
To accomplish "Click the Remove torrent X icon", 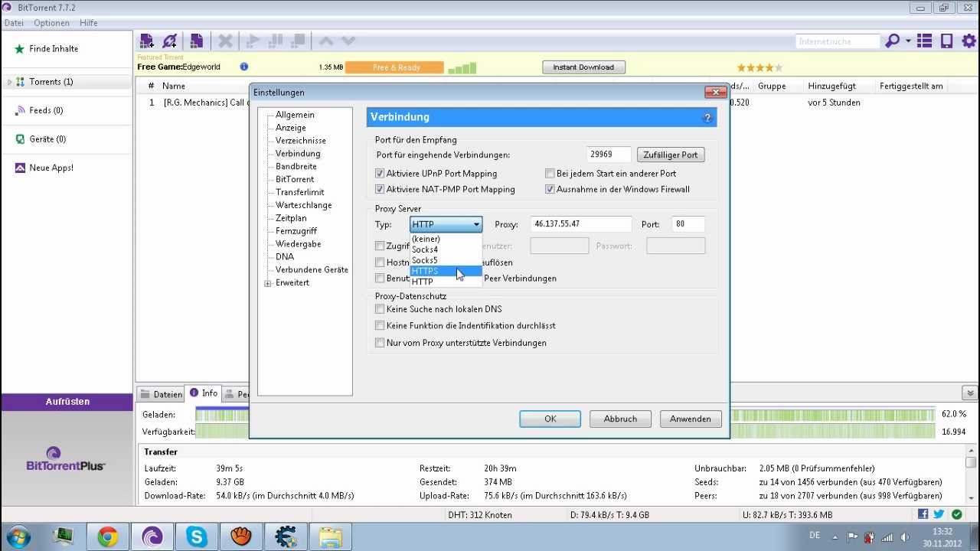I will pos(225,41).
